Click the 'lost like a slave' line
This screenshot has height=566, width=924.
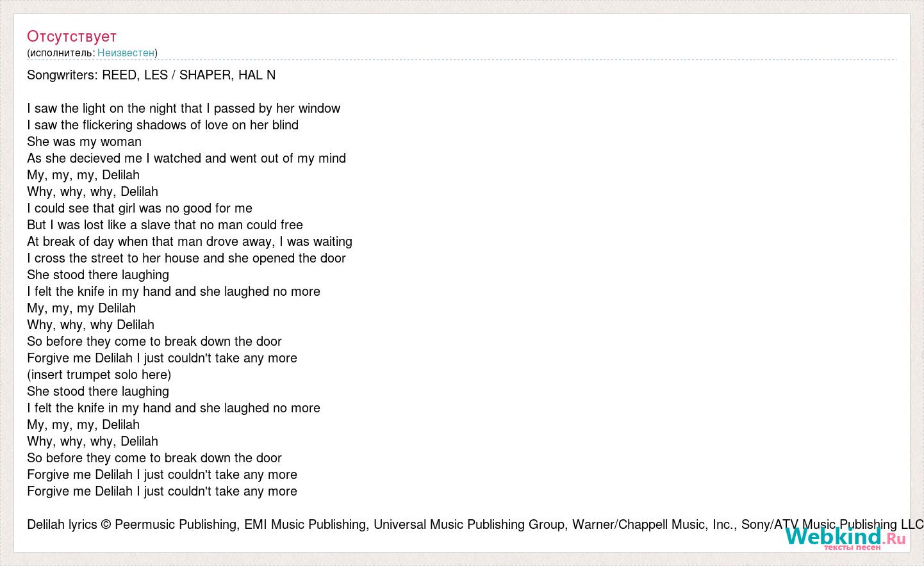(165, 225)
